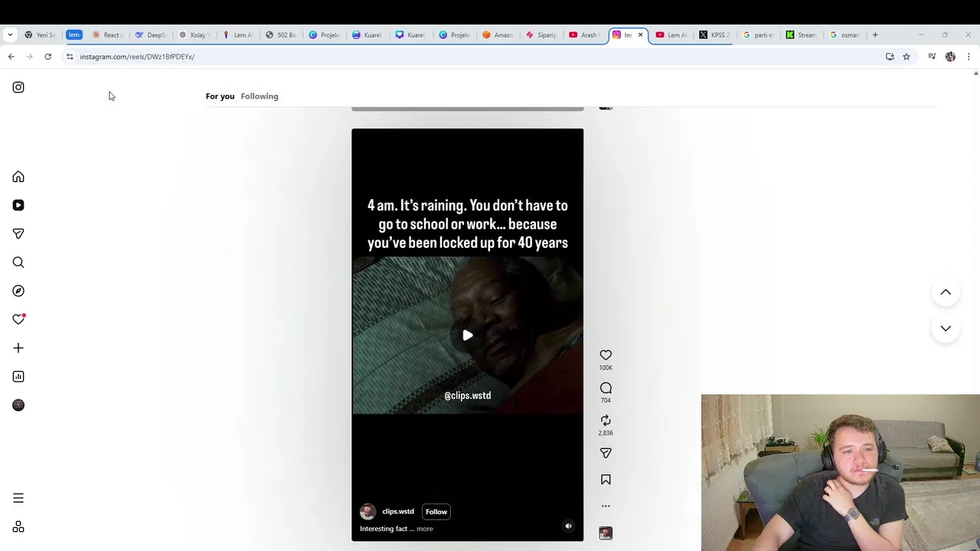Open comments on the reel

606,388
